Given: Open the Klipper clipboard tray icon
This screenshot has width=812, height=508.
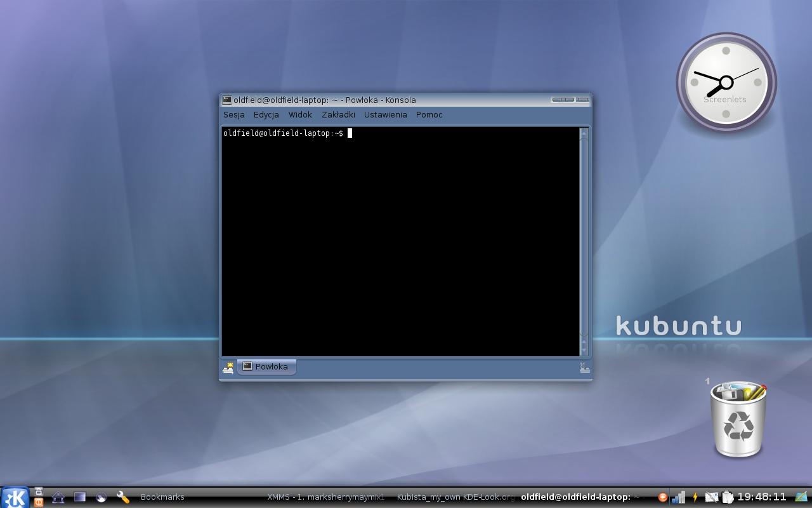Looking at the screenshot, I should 728,497.
